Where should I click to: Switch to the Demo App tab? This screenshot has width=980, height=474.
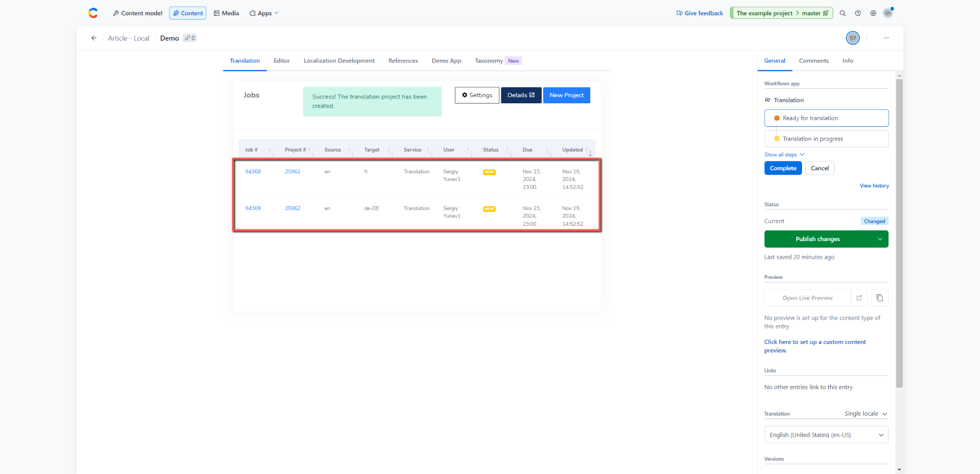[446, 61]
